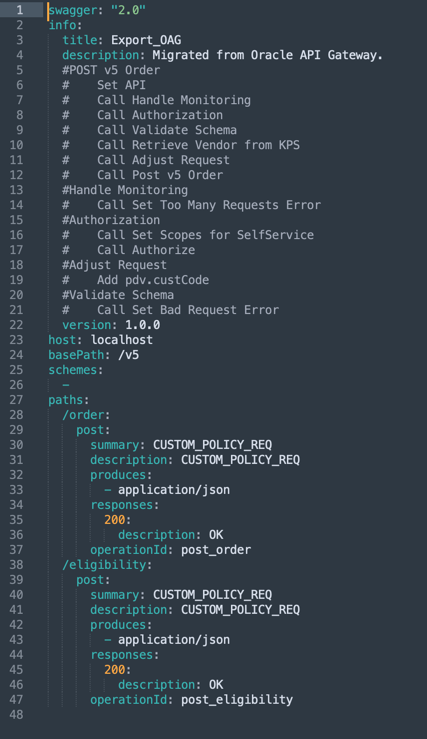Select comment Call Retrieve Vendor from KPS
Viewport: 427px width, 739px height.
(198, 145)
